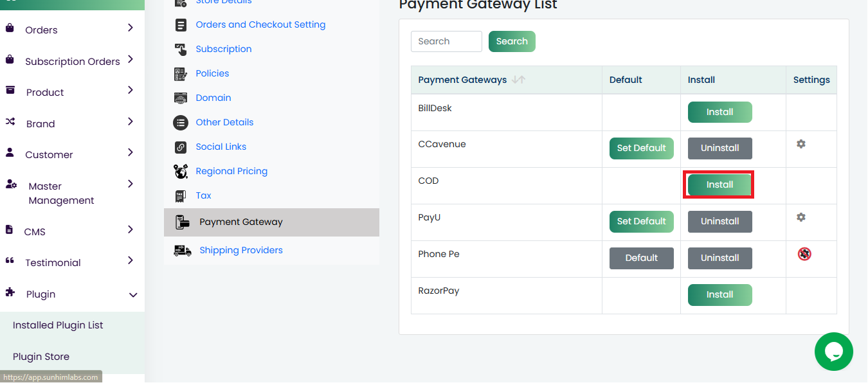Sort by Payment Gateways column arrows

coord(519,80)
